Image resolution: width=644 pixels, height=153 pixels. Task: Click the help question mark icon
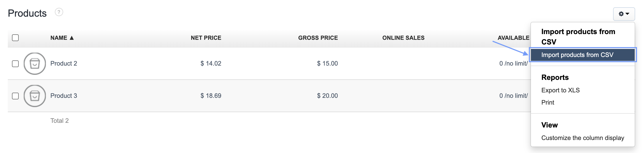tap(59, 12)
